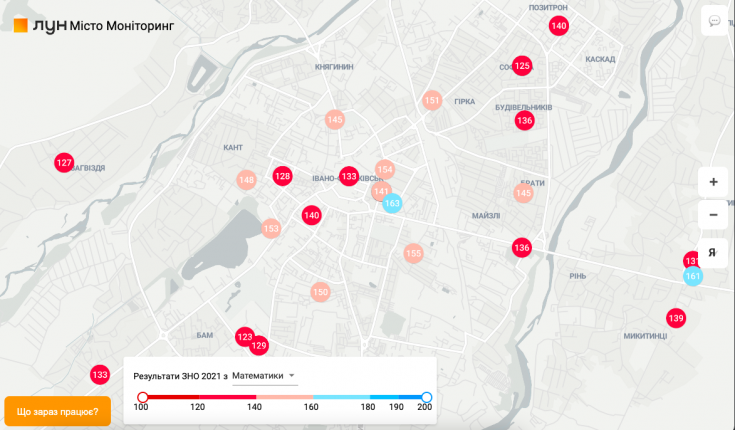Click the pink 148 map marker
Viewport: 735px width, 430px height.
[246, 180]
